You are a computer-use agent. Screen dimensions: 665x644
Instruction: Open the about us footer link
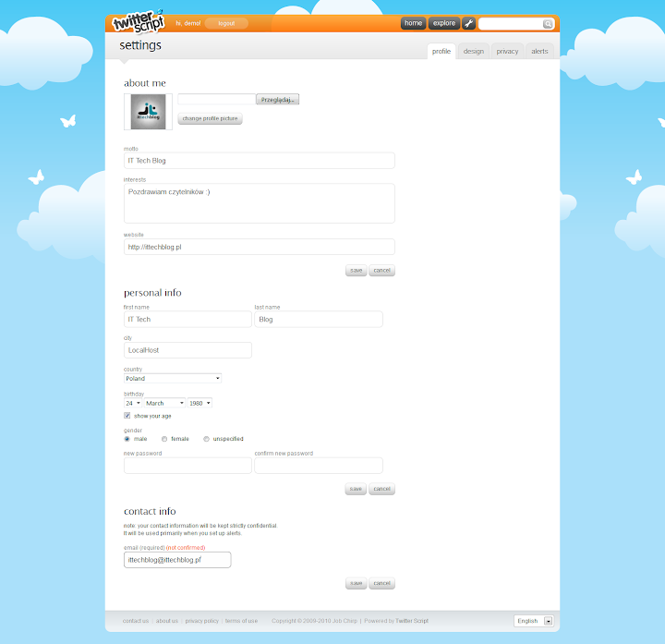click(x=167, y=621)
